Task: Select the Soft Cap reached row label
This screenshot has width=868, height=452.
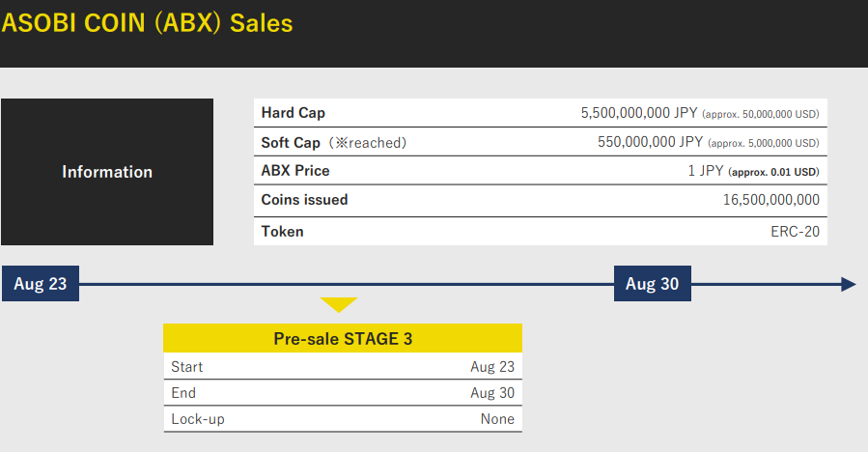Action: [334, 142]
